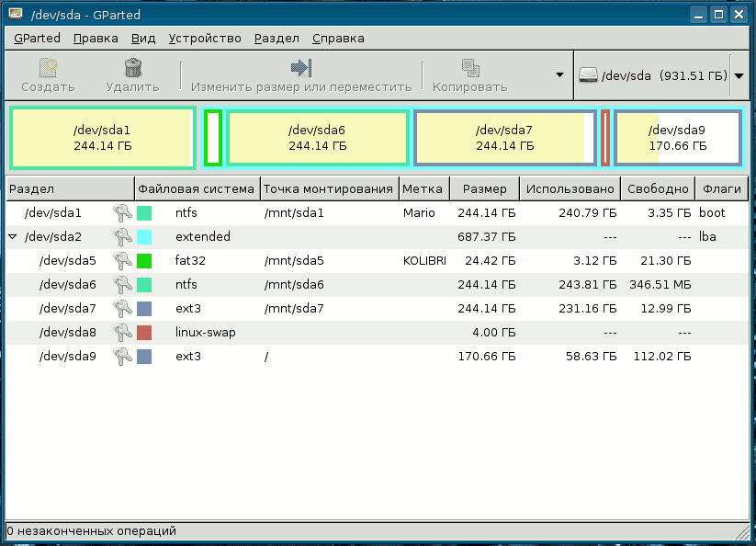The width and height of the screenshot is (756, 546).
Task: Click the Delete partition trash icon
Action: pyautogui.click(x=132, y=68)
